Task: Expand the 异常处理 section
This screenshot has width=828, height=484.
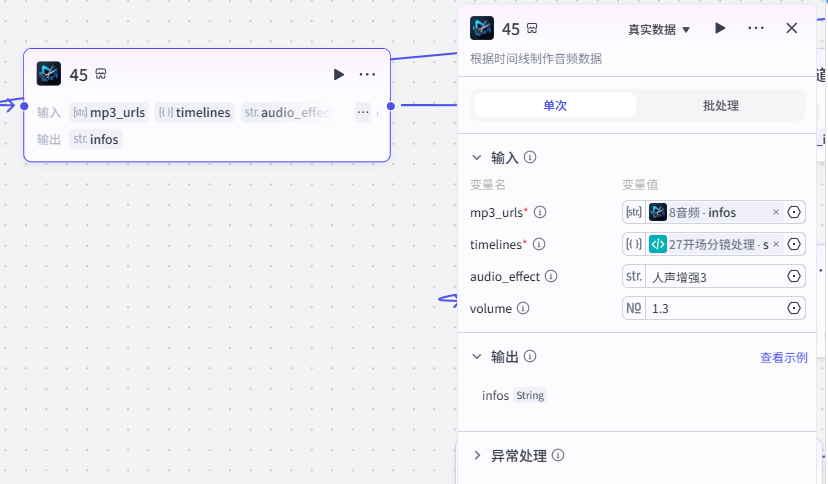Action: coord(477,455)
